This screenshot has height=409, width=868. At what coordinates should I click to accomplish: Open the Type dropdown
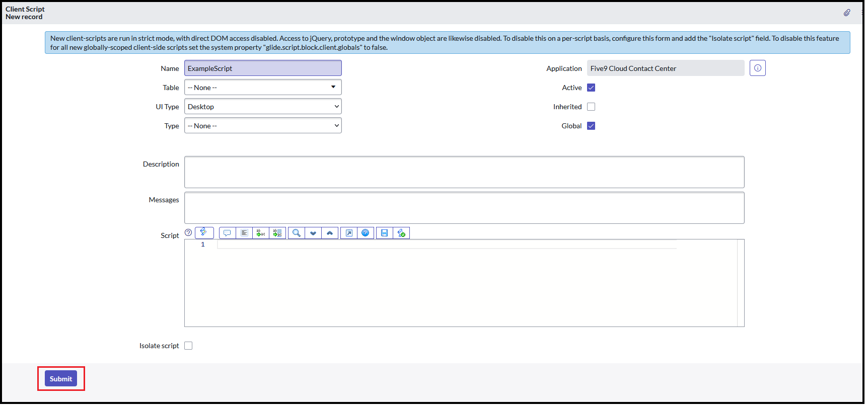[263, 125]
